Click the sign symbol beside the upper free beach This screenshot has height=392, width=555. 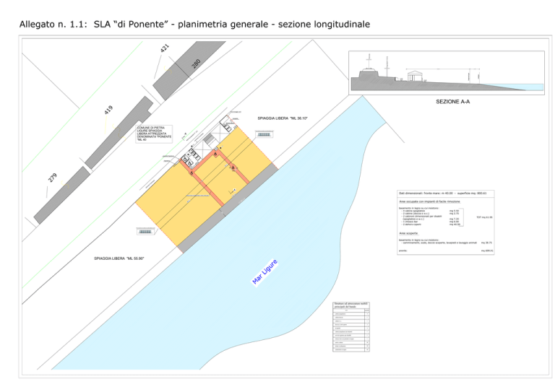pos(264,135)
